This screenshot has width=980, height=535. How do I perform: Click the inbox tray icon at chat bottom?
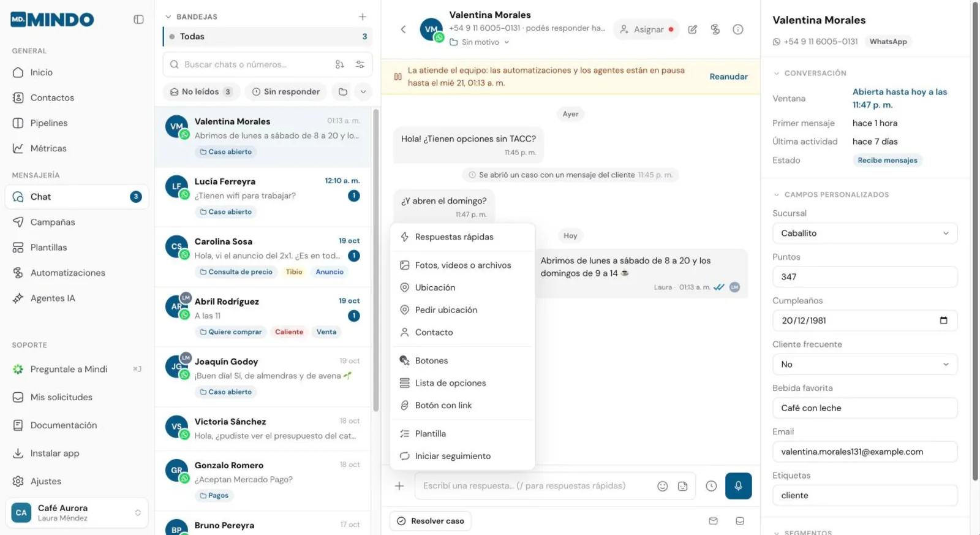pyautogui.click(x=740, y=521)
